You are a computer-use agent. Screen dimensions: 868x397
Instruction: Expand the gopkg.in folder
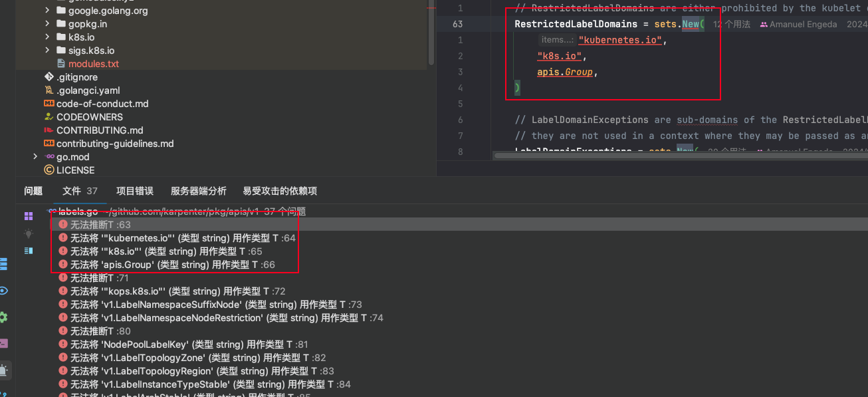click(47, 24)
